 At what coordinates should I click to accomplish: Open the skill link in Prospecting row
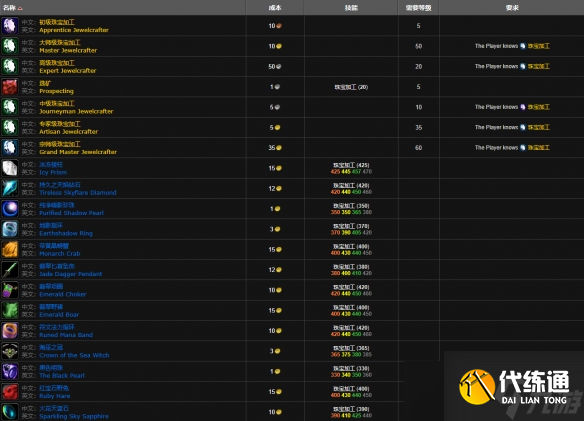346,87
